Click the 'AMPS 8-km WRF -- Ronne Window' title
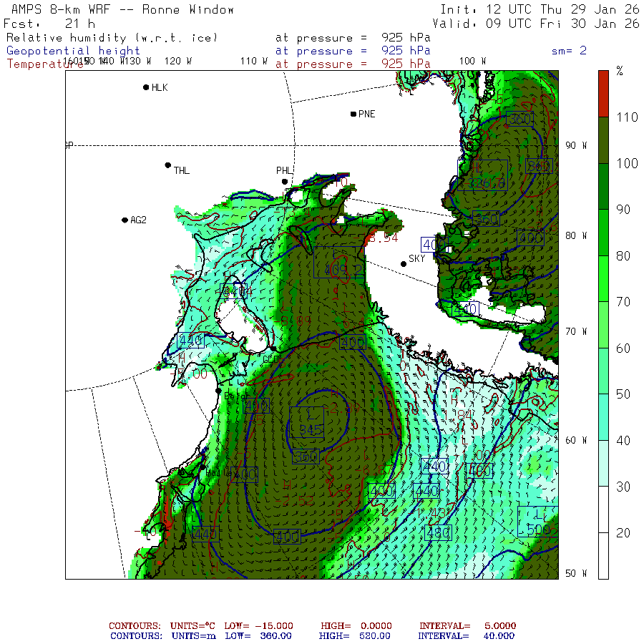This screenshot has height=644, width=644. click(x=122, y=9)
